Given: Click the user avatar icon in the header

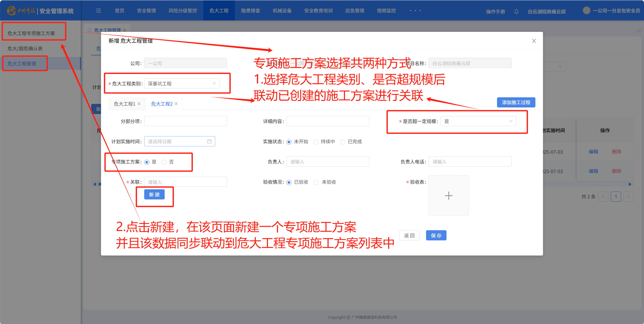Looking at the screenshot, I should [x=586, y=11].
